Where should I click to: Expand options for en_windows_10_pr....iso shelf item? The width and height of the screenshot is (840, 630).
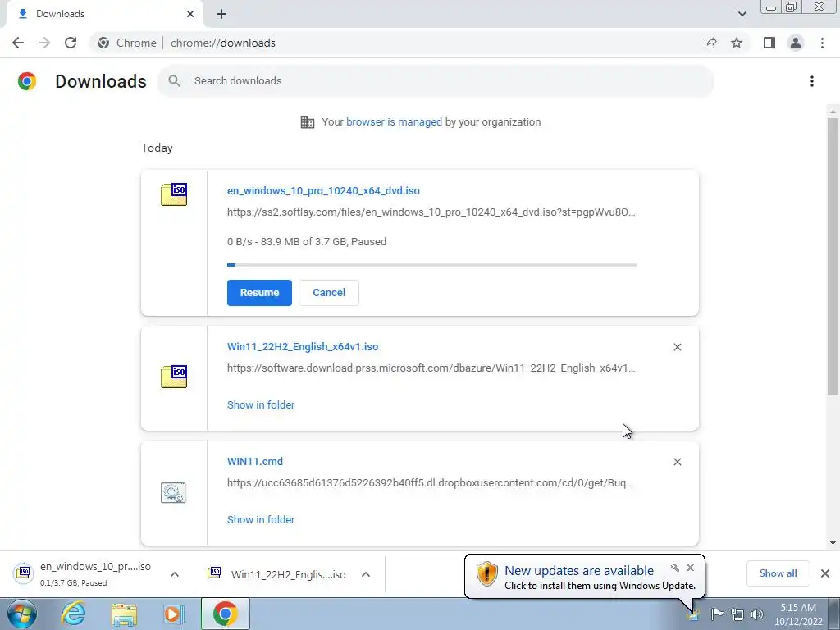175,574
